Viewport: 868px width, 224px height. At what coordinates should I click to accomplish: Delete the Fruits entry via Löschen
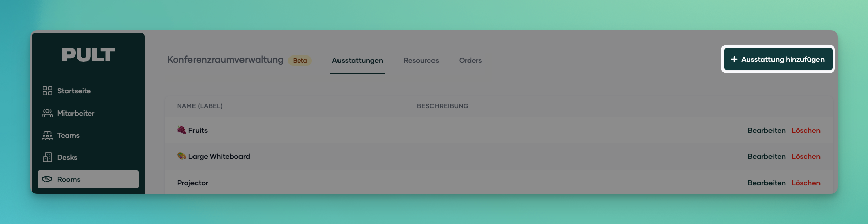[x=805, y=130]
